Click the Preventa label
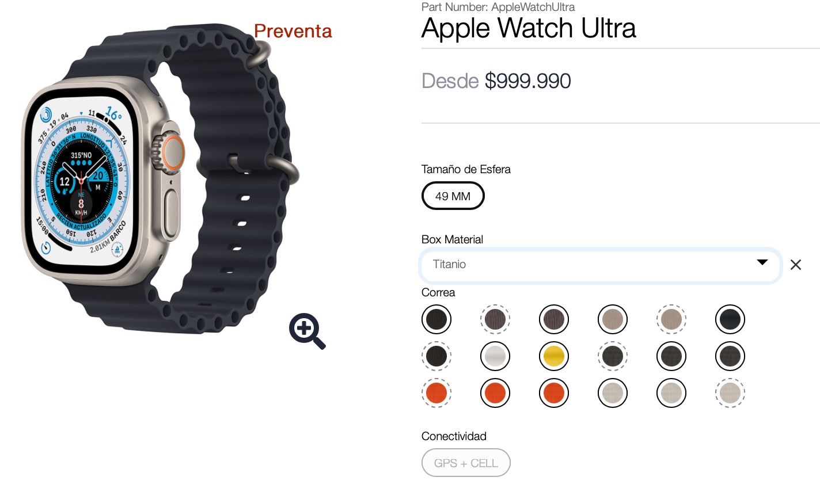The image size is (820, 504). pos(293,31)
